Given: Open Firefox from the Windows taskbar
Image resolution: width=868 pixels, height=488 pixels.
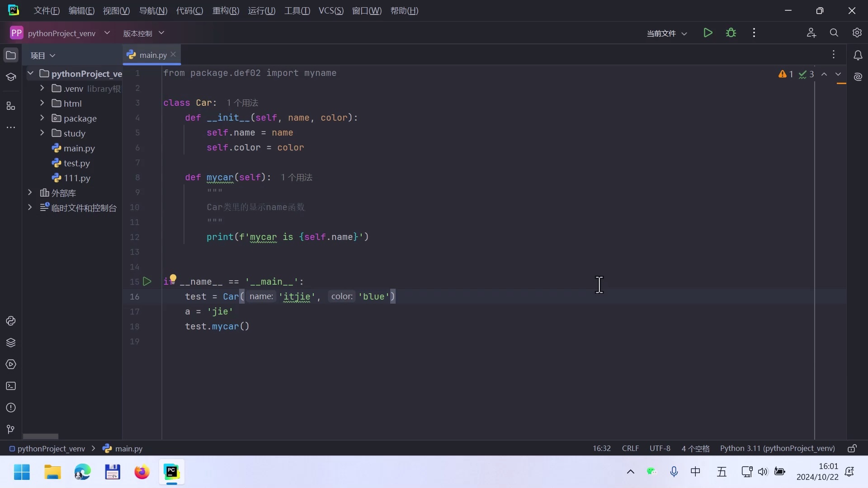Looking at the screenshot, I should pyautogui.click(x=142, y=472).
